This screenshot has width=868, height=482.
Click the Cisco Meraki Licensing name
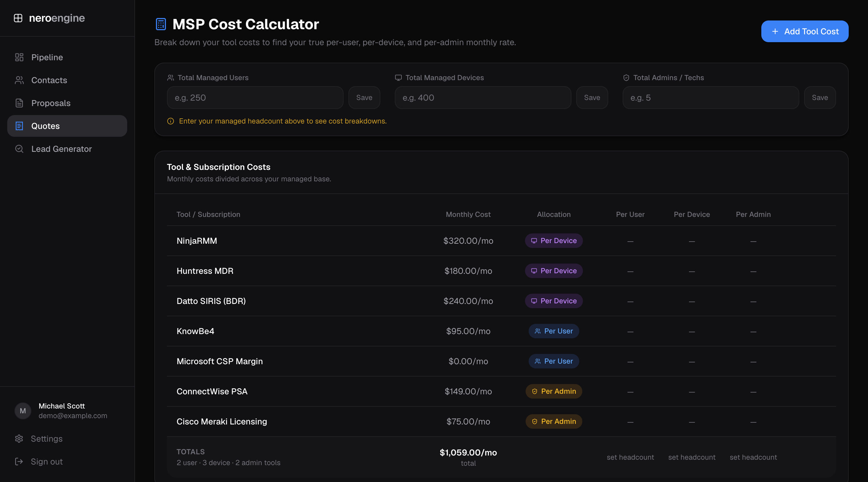click(x=222, y=422)
